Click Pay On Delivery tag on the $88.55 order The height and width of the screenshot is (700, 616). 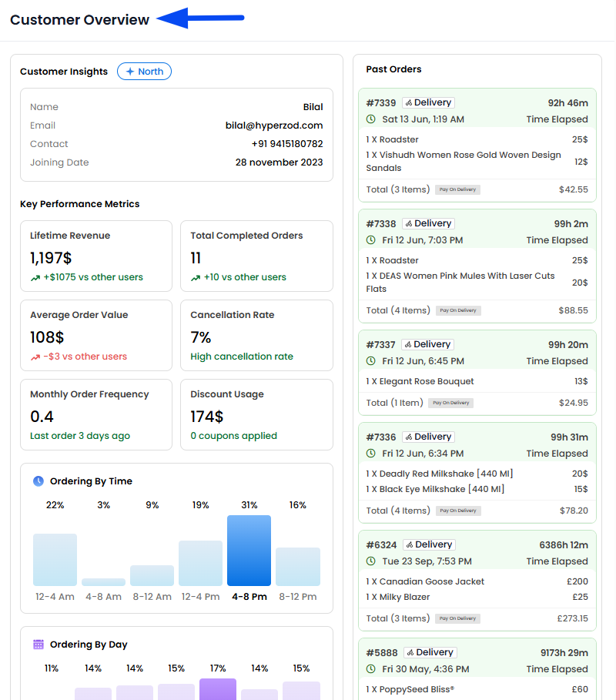458,310
